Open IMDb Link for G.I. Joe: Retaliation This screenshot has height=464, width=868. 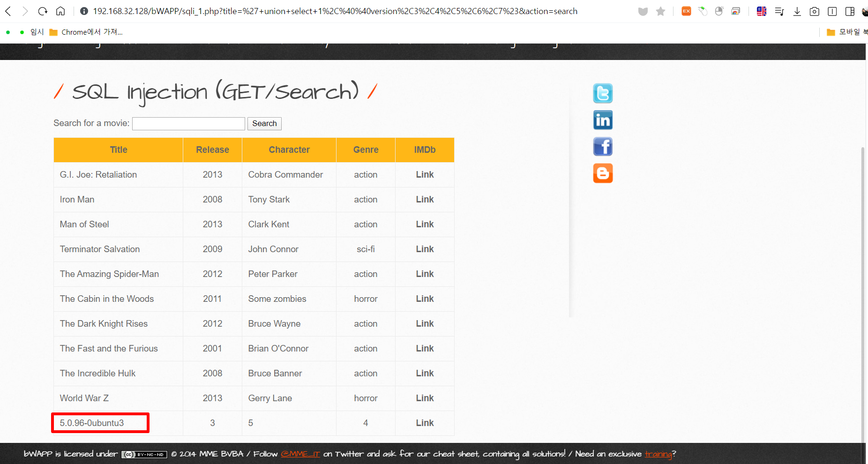point(425,174)
